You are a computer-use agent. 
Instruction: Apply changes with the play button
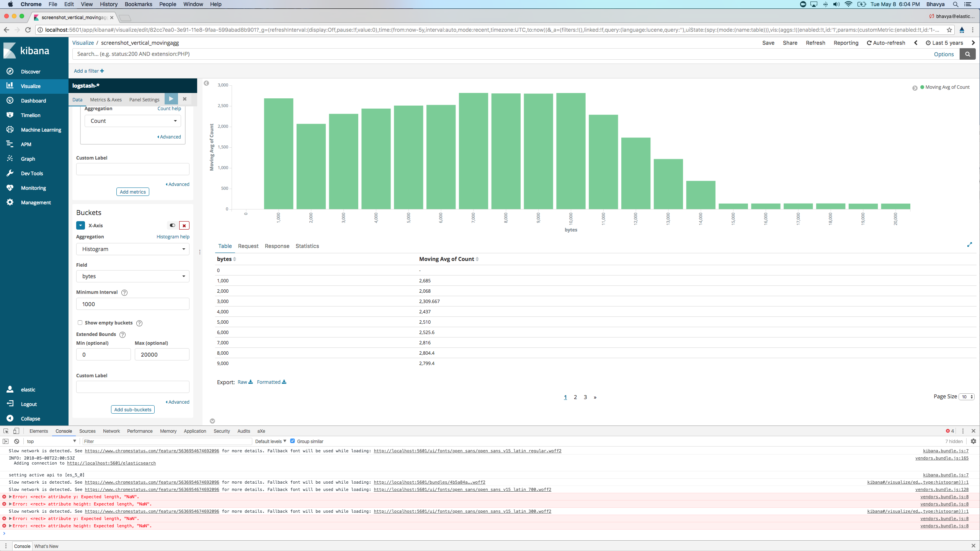(171, 99)
